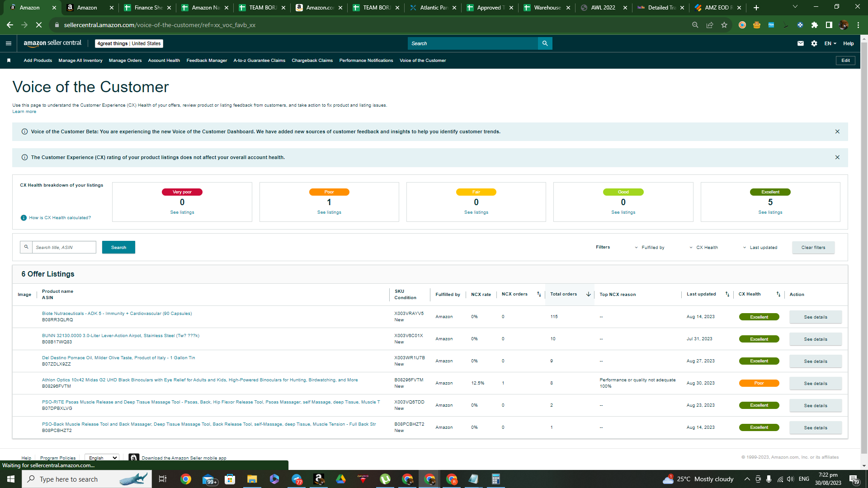Open the Chrome extensions puzzle icon
Image resolution: width=868 pixels, height=488 pixels.
(x=815, y=25)
